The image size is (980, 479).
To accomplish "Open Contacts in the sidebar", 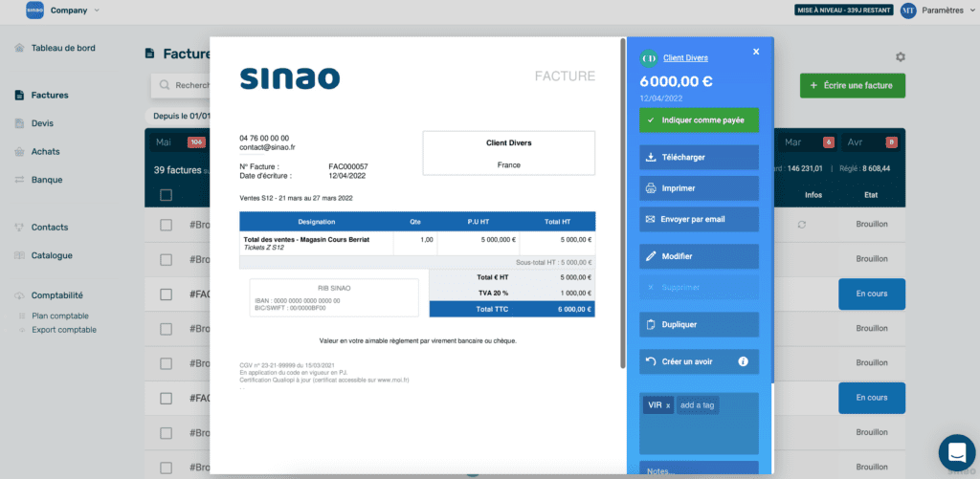I will pyautogui.click(x=50, y=228).
